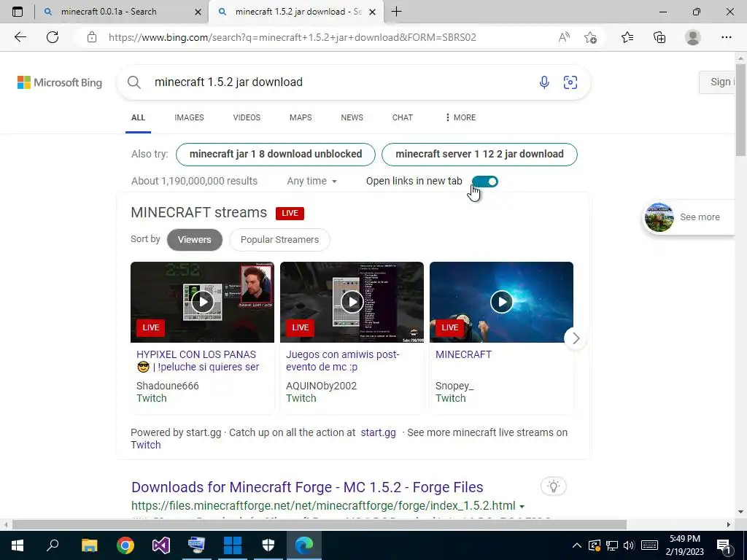Open the Edge settings and more menu
The height and width of the screenshot is (560, 747).
coord(726,37)
